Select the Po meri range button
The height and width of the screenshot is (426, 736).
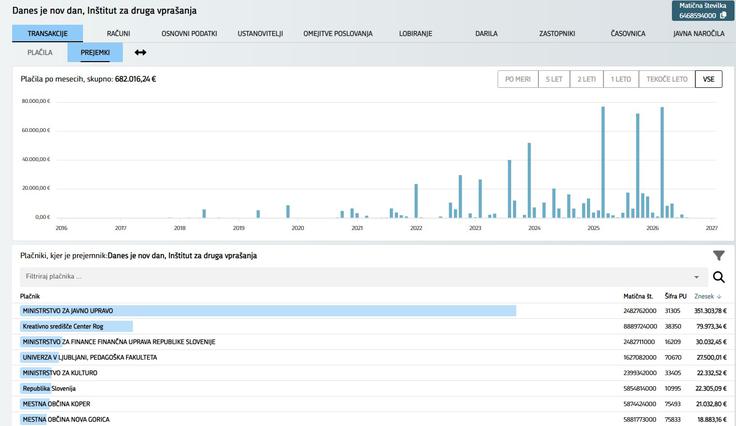tap(518, 79)
